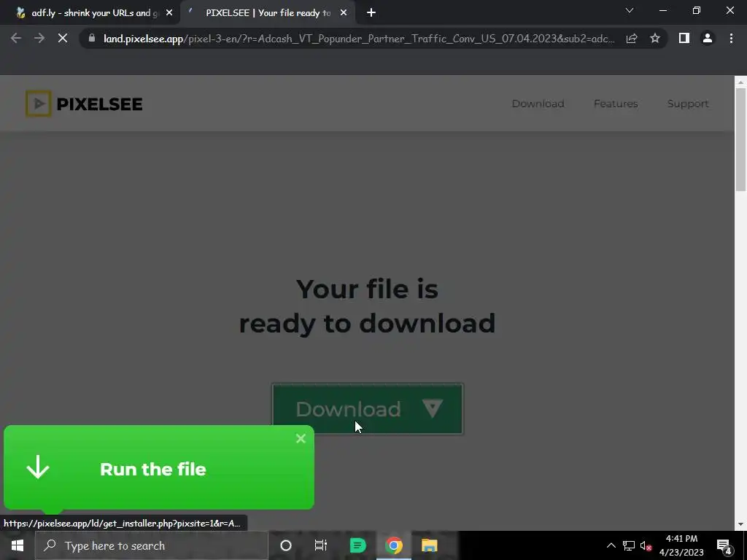Minimize the Chrome window
This screenshot has height=560, width=747.
tap(662, 10)
